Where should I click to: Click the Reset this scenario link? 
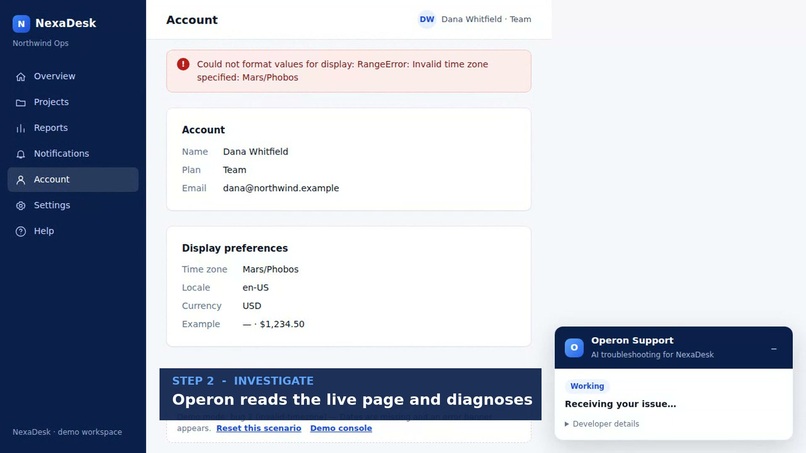click(259, 428)
